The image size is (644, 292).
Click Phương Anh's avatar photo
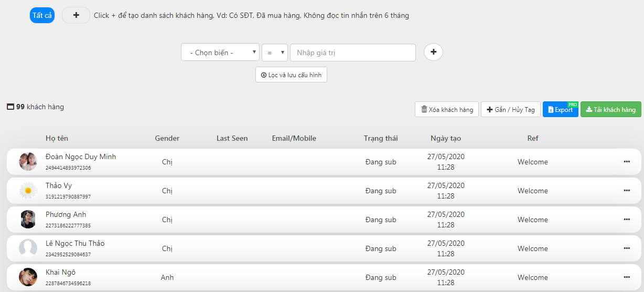coord(28,220)
